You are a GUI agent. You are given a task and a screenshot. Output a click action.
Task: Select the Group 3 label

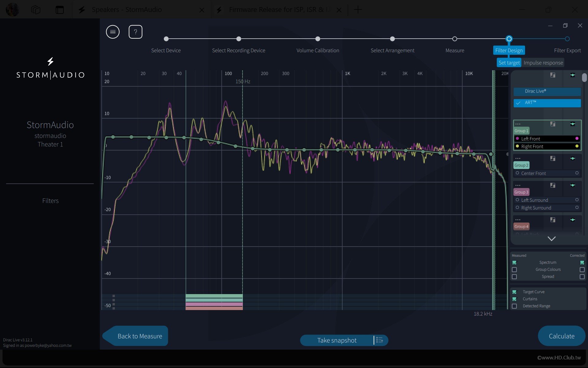[x=521, y=192]
